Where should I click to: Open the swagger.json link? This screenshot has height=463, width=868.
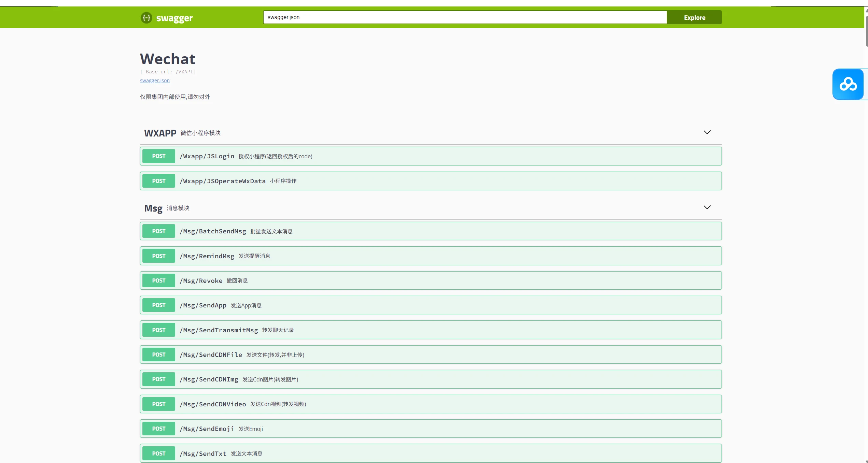click(x=155, y=81)
